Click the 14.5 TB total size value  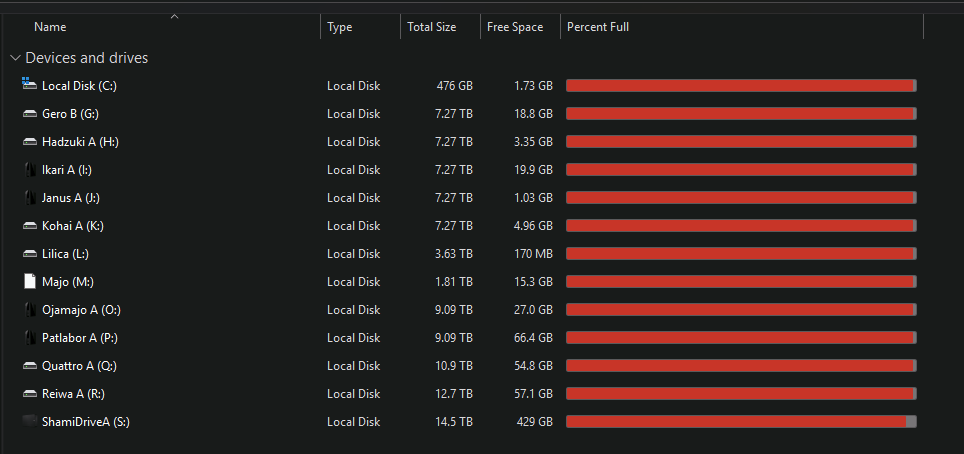click(454, 421)
